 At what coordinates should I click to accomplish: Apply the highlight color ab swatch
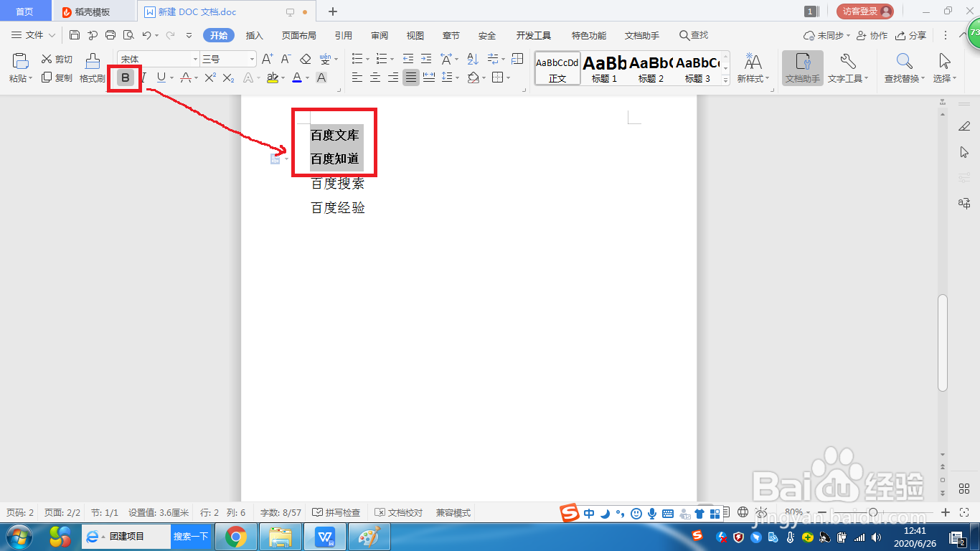click(272, 77)
